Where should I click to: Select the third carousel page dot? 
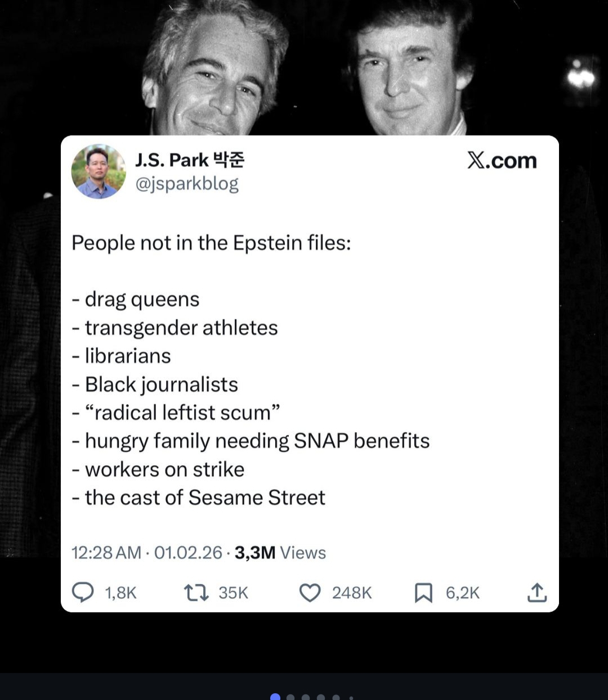point(306,698)
